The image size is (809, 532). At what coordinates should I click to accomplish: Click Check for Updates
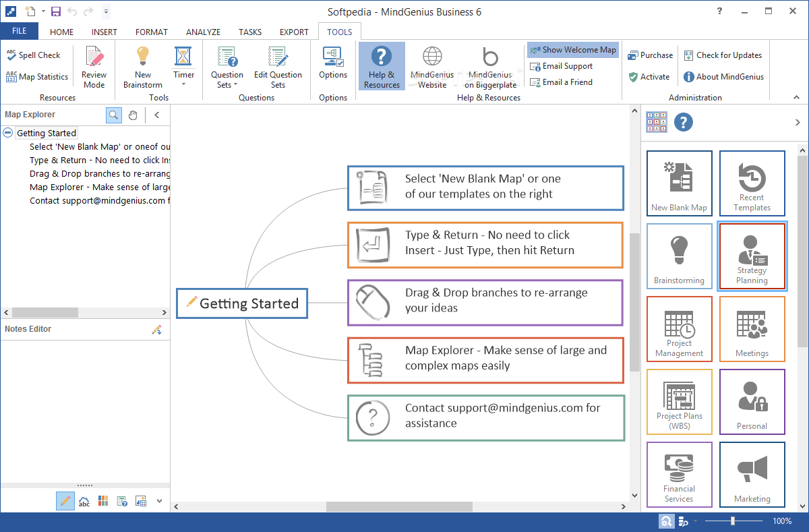click(723, 55)
